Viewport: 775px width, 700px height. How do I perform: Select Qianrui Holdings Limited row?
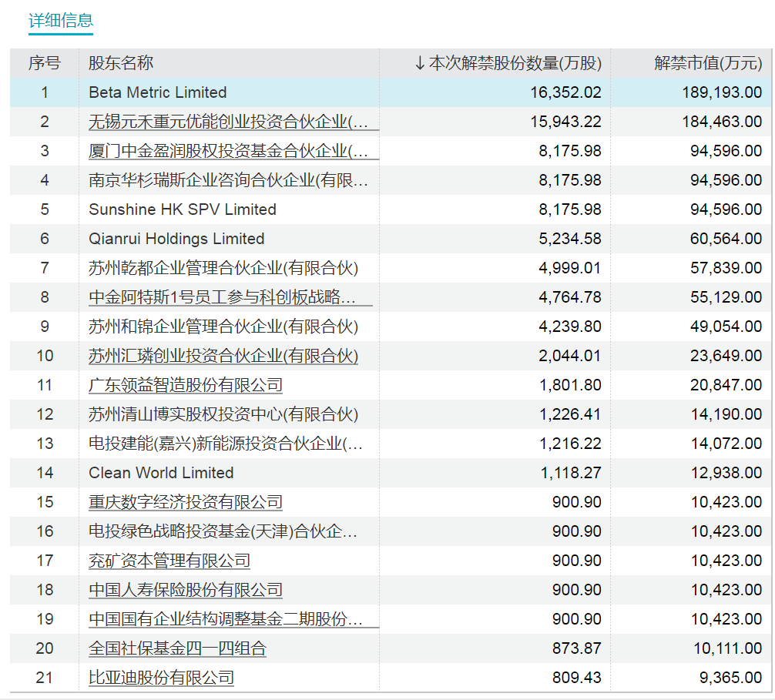coord(391,239)
